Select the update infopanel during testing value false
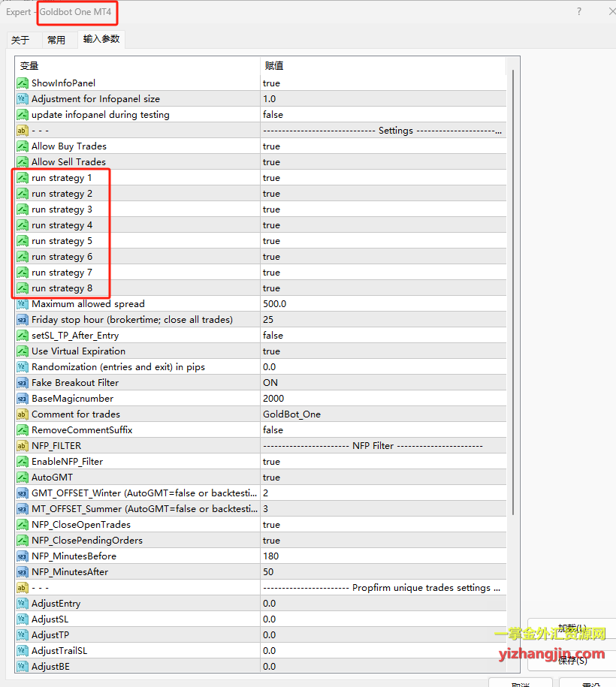 pos(273,114)
